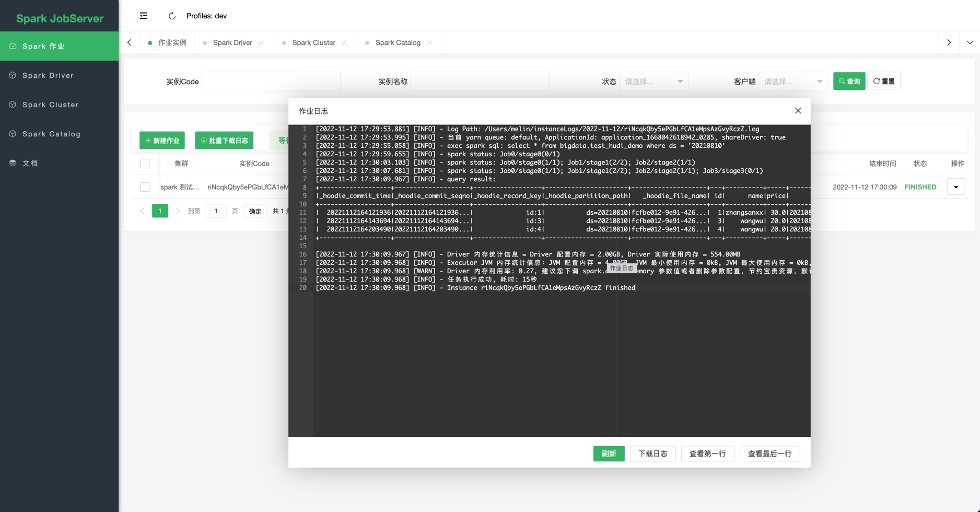Click the 查看最后一行 button
The image size is (980, 512).
click(769, 453)
